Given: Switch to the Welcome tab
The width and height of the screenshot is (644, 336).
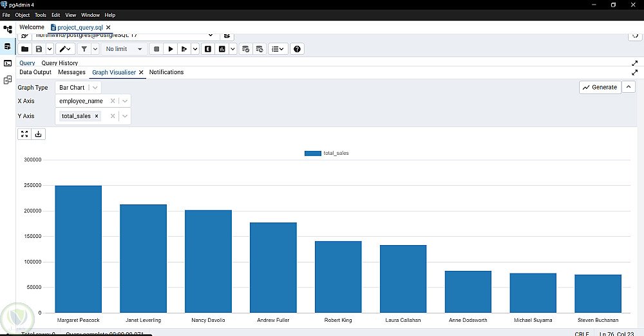Looking at the screenshot, I should [x=32, y=27].
